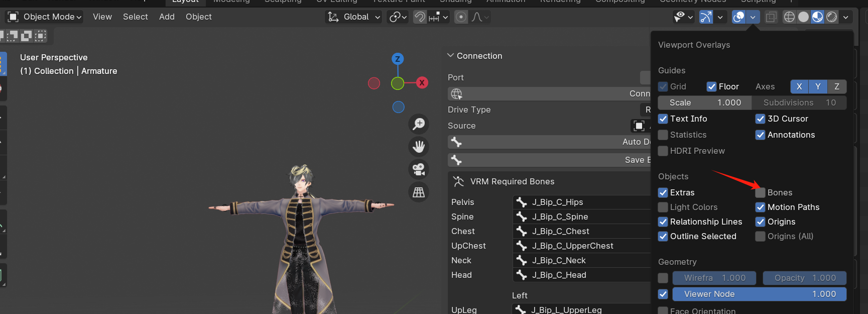Click the grid Scale field
The image size is (868, 314).
705,102
